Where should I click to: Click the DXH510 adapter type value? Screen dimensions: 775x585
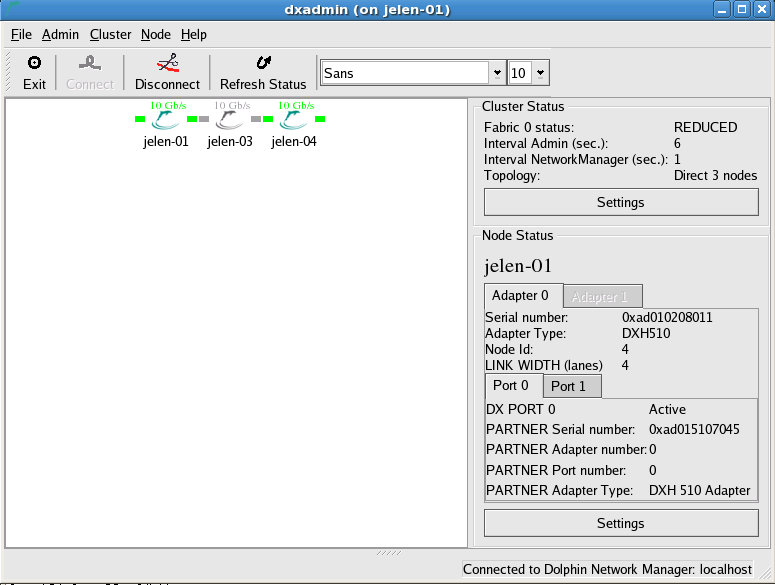point(646,334)
